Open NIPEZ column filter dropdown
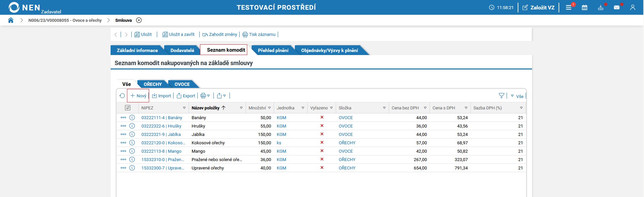The height and width of the screenshot is (197, 644). pyautogui.click(x=184, y=108)
